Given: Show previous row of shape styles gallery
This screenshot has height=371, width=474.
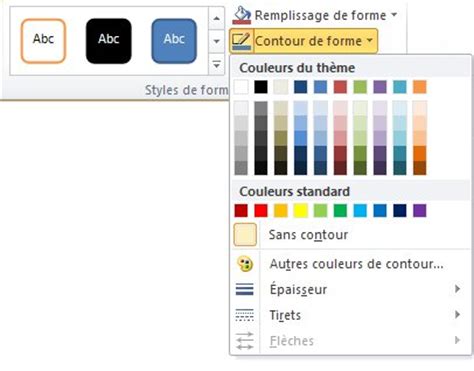Looking at the screenshot, I should pos(217,18).
